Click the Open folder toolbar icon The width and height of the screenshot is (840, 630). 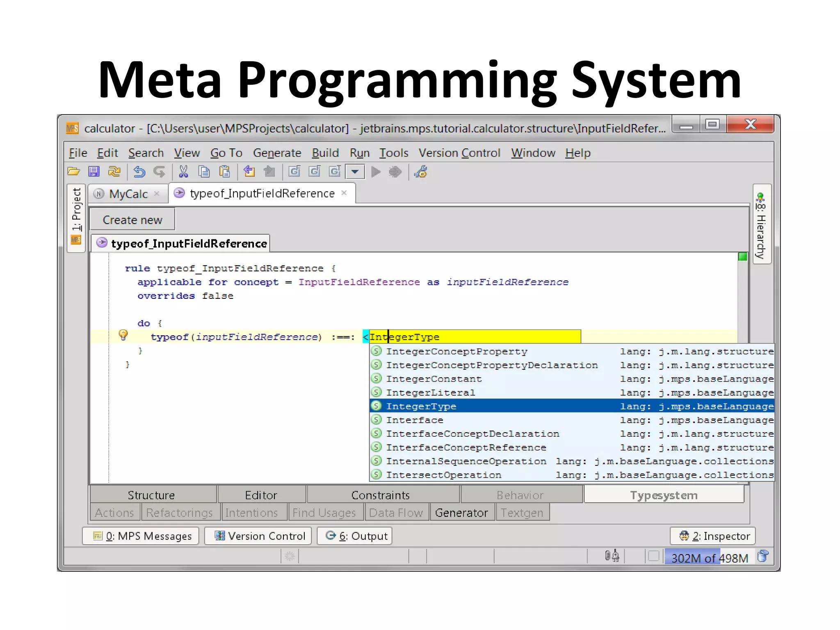[74, 172]
